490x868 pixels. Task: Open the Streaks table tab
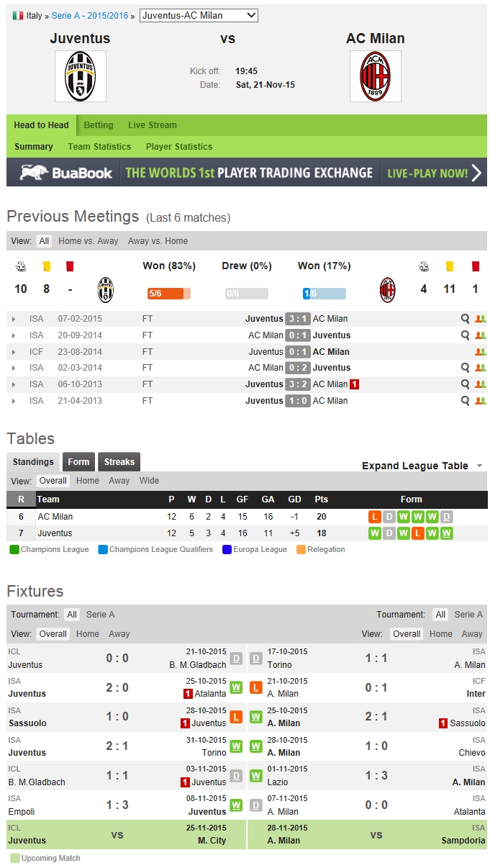click(x=119, y=462)
